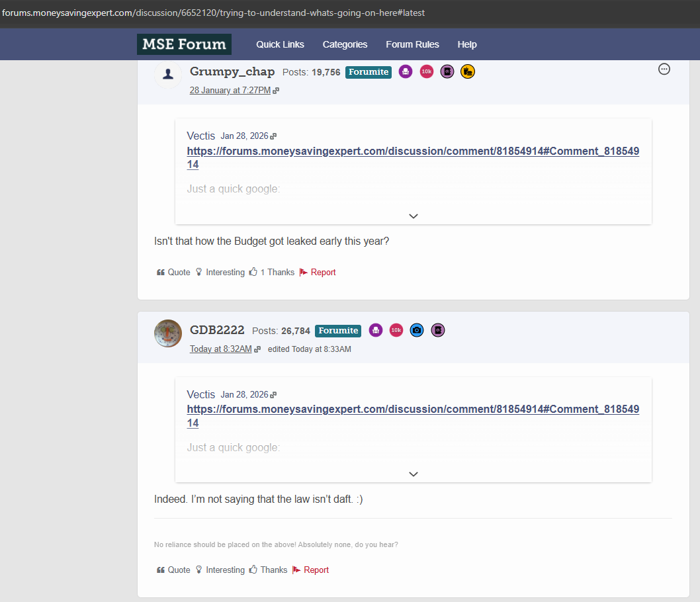Click the MSE Forum logo
This screenshot has width=700, height=602.
[184, 44]
